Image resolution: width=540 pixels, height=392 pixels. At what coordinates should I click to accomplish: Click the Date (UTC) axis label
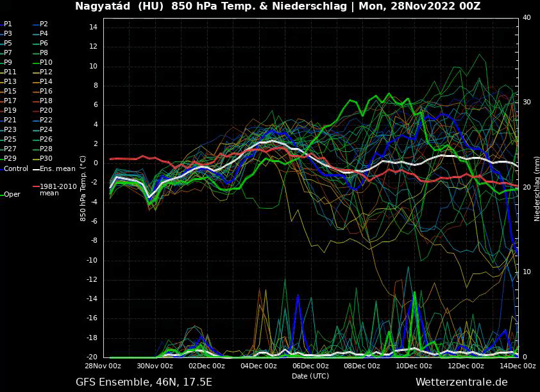click(310, 375)
